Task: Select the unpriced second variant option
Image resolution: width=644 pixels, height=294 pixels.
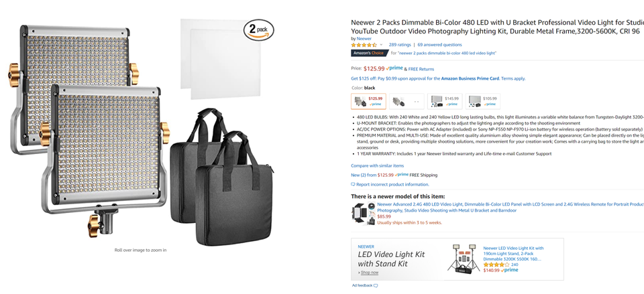Action: coord(407,101)
